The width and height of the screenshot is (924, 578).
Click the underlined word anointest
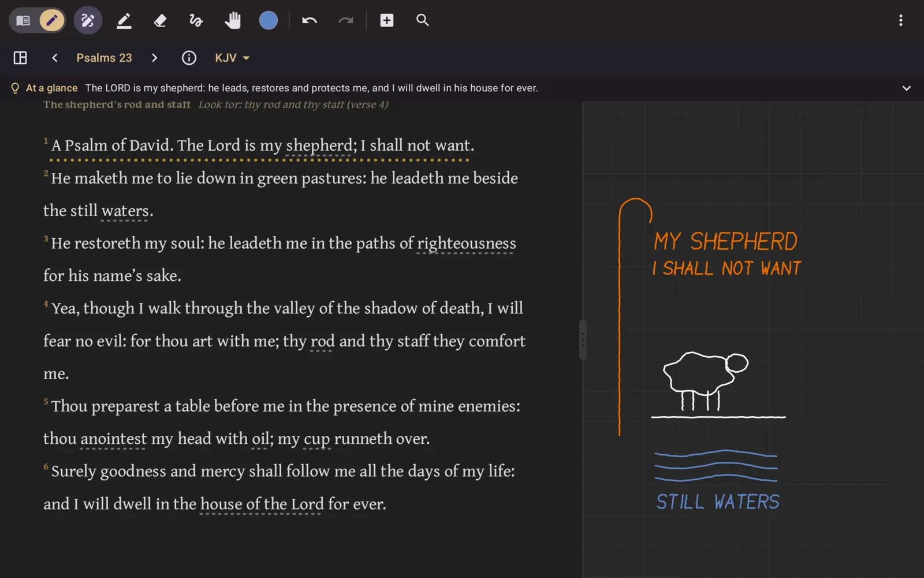pos(114,439)
